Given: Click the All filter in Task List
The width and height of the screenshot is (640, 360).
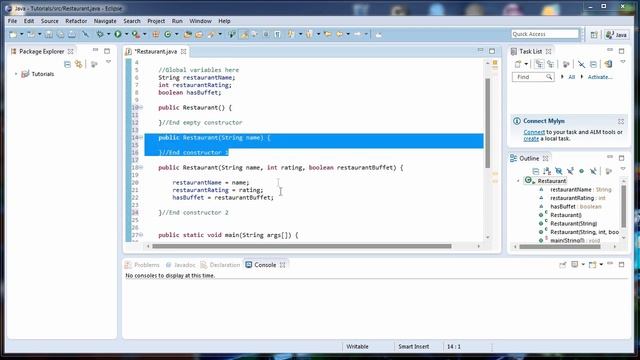Looking at the screenshot, I should [x=571, y=77].
